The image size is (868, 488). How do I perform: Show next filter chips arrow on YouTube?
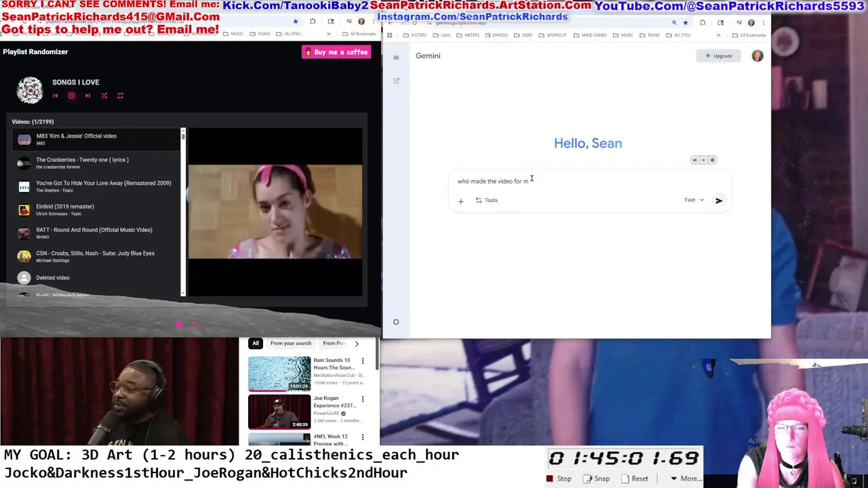(357, 344)
